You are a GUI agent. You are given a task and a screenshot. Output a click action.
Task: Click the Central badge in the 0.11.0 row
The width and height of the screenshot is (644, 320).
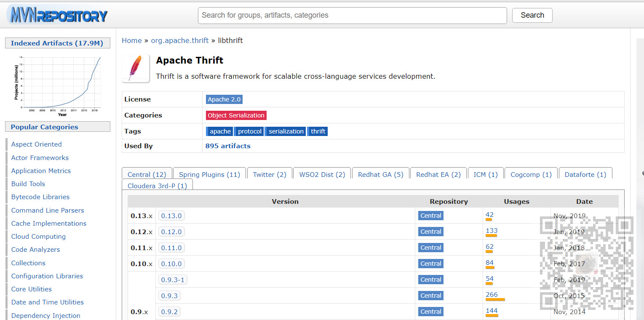(x=430, y=248)
